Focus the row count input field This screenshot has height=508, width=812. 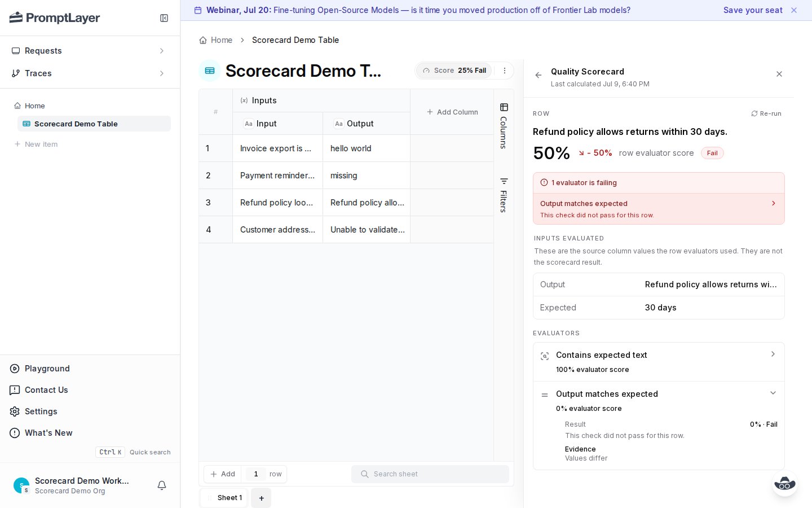[x=256, y=474]
